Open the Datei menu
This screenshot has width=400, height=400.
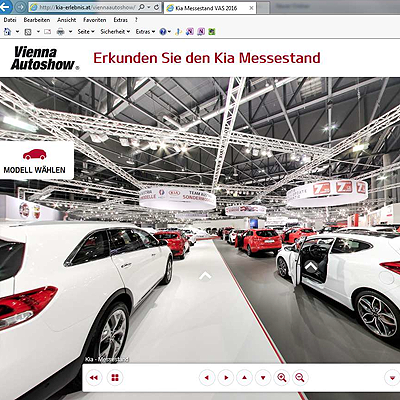tap(10, 20)
